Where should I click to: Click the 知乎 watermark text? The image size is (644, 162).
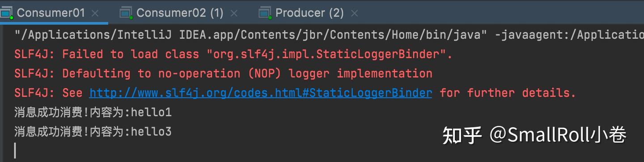tap(462, 135)
